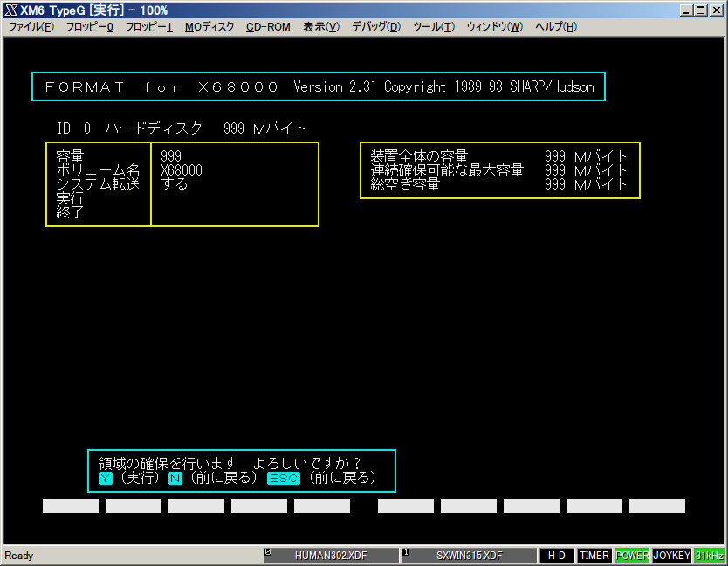Click the HUMAN302.XDF floppy 0 status

pos(331,556)
